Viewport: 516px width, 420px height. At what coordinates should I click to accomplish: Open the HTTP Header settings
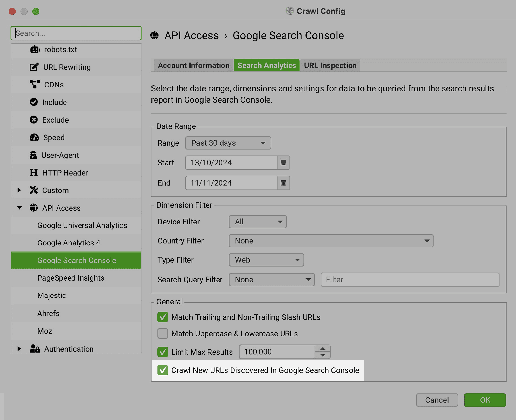click(x=76, y=173)
